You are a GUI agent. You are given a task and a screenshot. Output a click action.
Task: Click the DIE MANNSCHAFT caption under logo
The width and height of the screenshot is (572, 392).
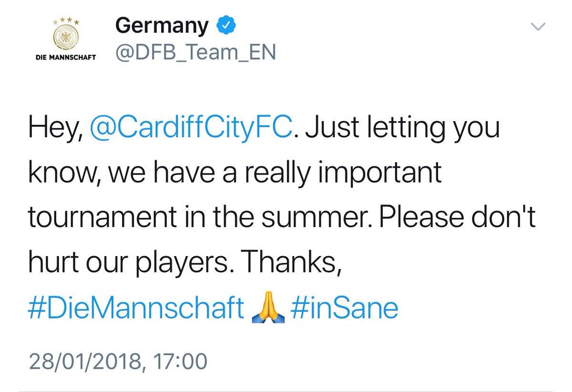[x=66, y=58]
